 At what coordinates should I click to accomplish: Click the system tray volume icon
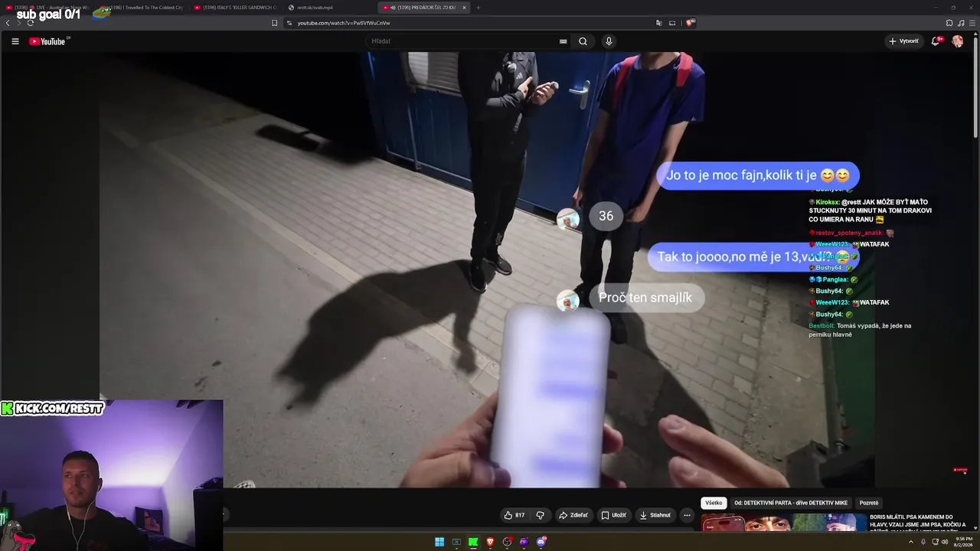tap(943, 542)
